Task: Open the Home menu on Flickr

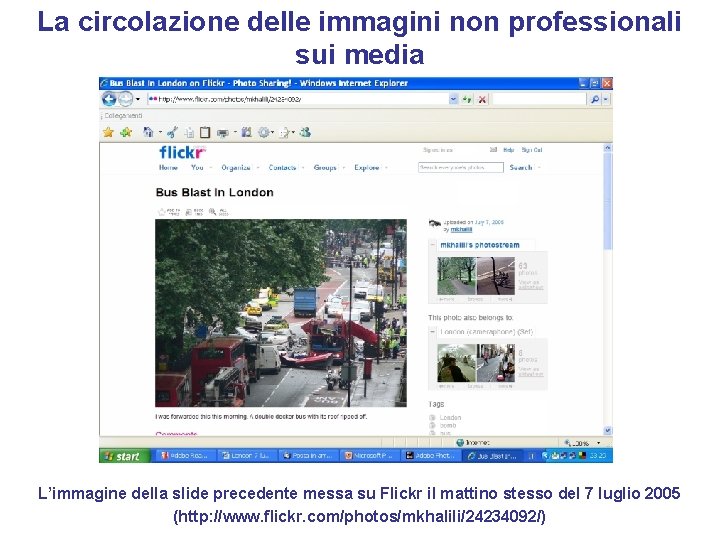Action: [168, 168]
